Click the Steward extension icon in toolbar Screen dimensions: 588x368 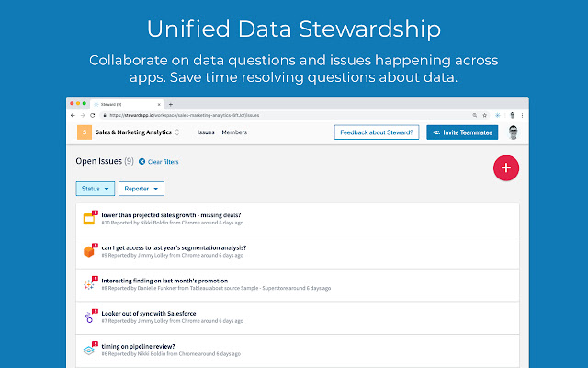(x=498, y=115)
